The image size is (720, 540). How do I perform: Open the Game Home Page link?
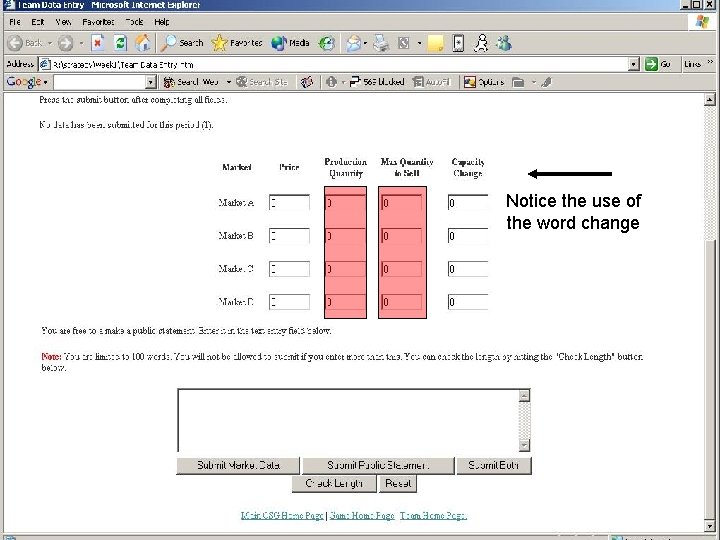[362, 516]
